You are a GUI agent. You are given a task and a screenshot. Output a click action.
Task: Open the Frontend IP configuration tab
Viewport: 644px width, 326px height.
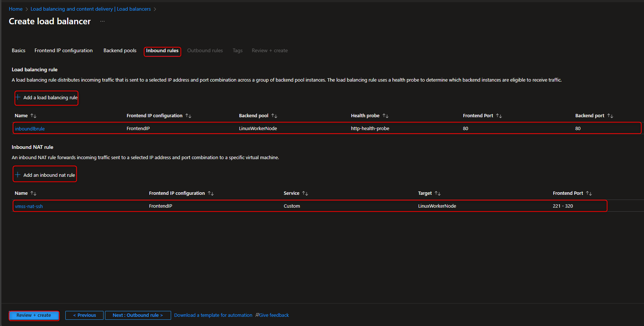click(64, 51)
